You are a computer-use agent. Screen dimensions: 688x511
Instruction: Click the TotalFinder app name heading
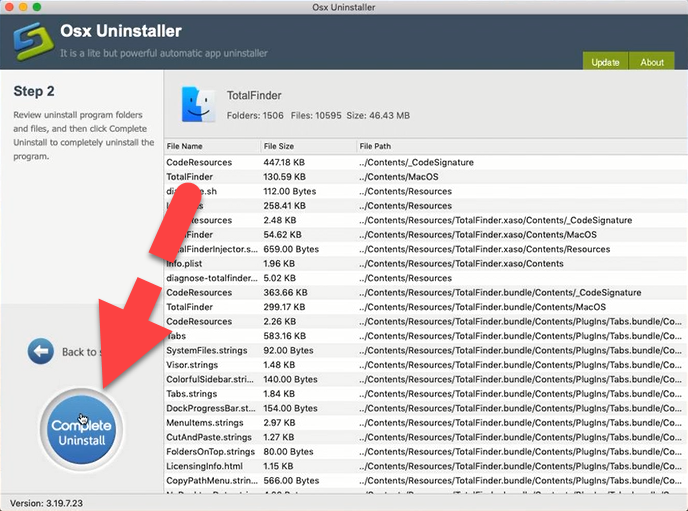[254, 96]
